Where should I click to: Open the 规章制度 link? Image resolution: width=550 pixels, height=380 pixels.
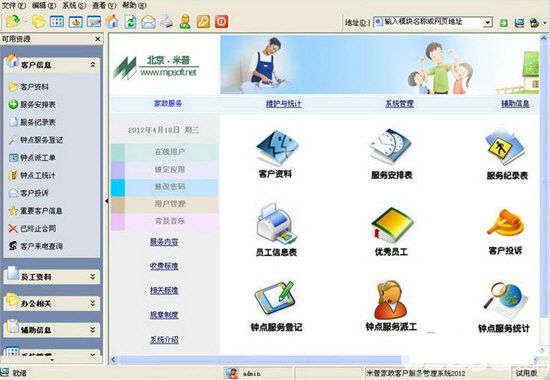coord(164,315)
